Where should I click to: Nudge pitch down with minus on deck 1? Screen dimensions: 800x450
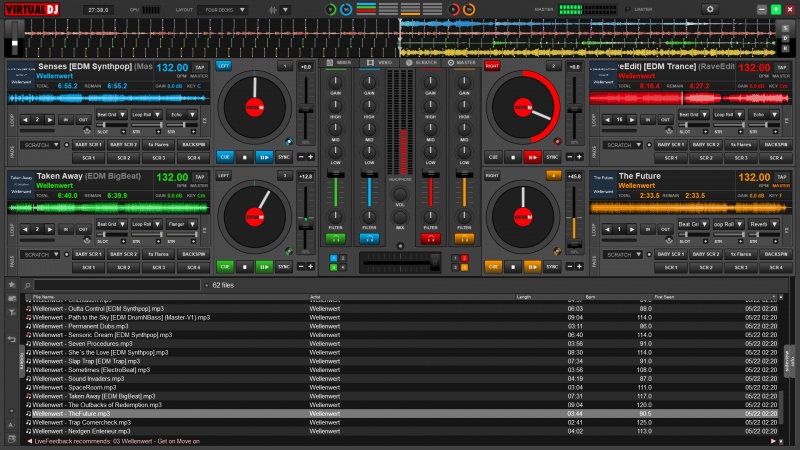(301, 157)
